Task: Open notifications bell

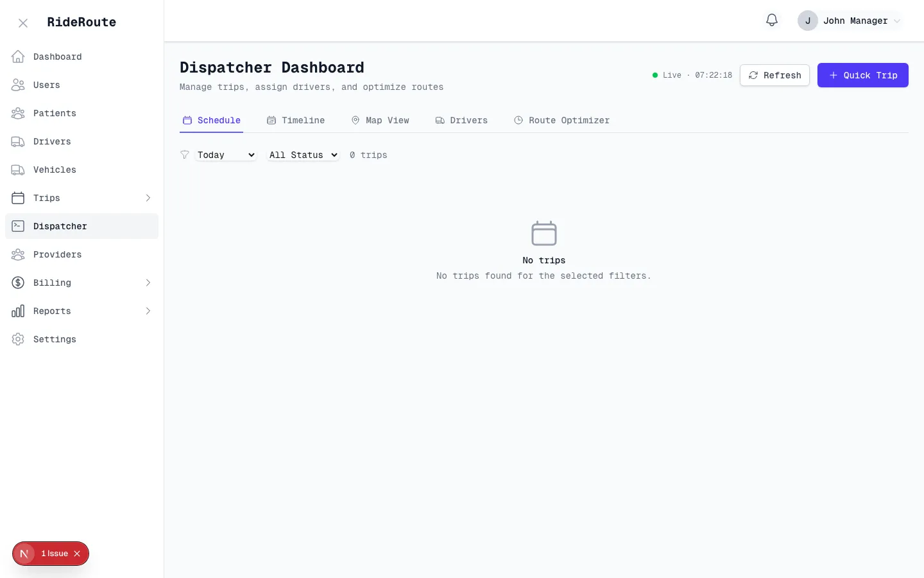Action: [772, 21]
